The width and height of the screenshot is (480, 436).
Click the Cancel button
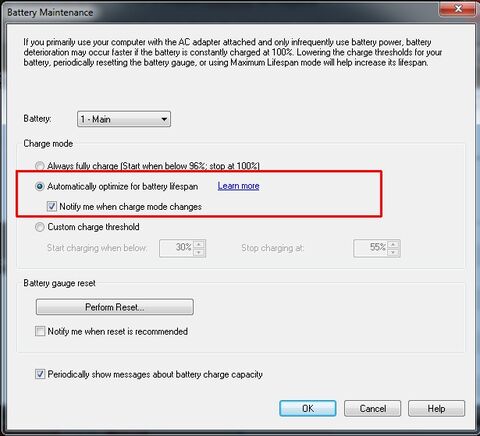pyautogui.click(x=372, y=408)
